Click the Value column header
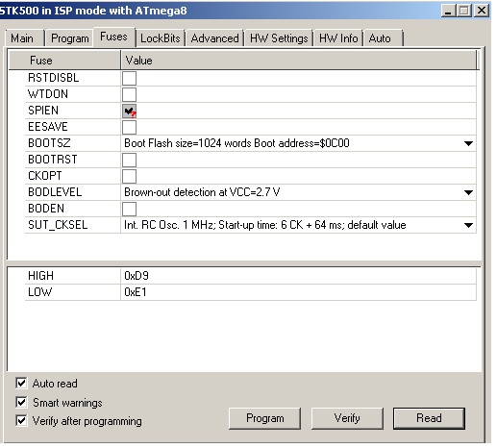This screenshot has height=448, width=497. click(x=299, y=61)
